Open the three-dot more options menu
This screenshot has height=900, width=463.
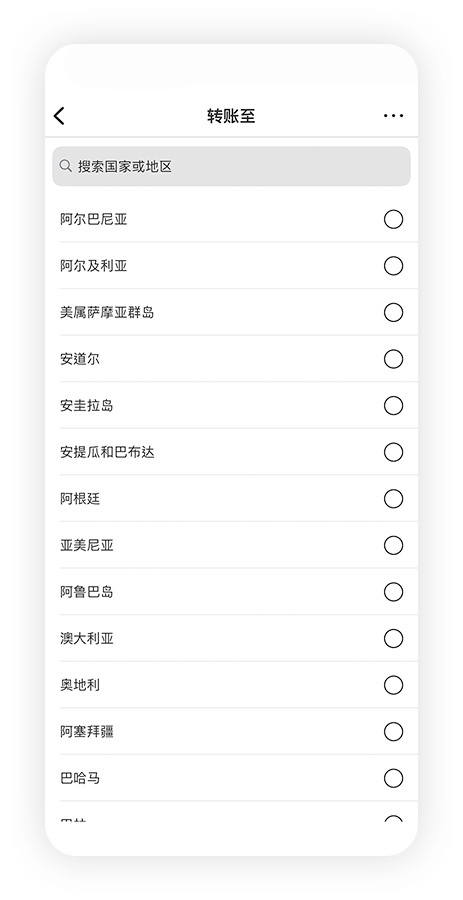(393, 116)
